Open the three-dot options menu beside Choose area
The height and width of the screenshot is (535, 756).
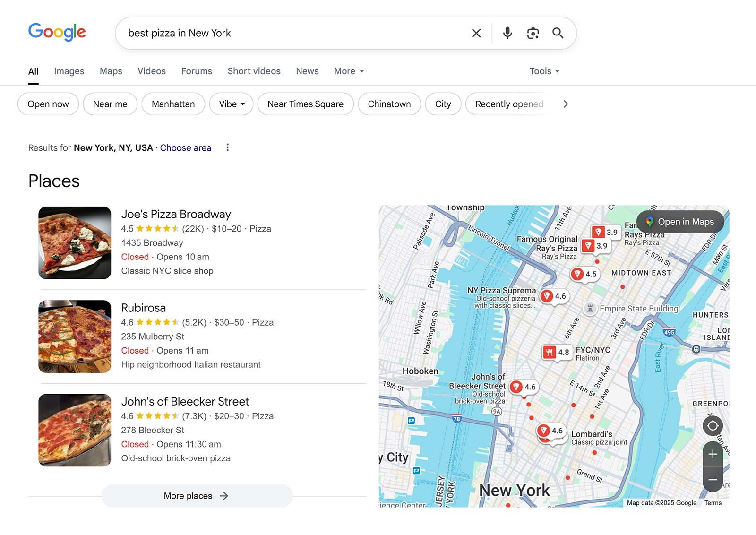(227, 147)
